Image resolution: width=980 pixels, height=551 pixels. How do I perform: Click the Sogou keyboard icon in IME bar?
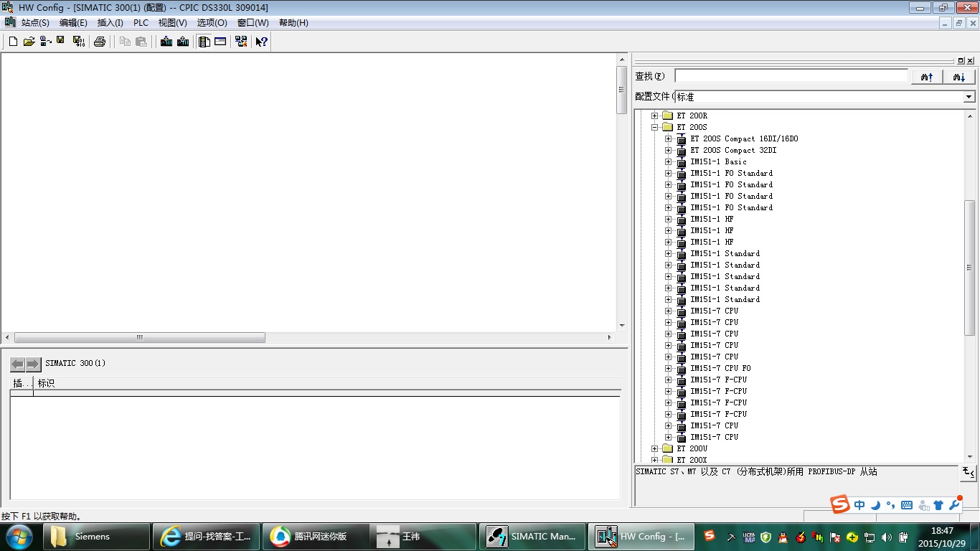pyautogui.click(x=907, y=505)
